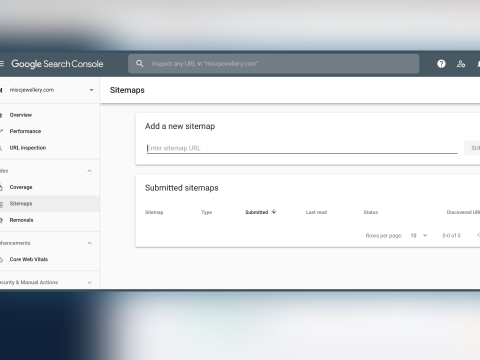This screenshot has width=480, height=360.
Task: Select URL inspection in sidebar
Action: click(x=28, y=148)
